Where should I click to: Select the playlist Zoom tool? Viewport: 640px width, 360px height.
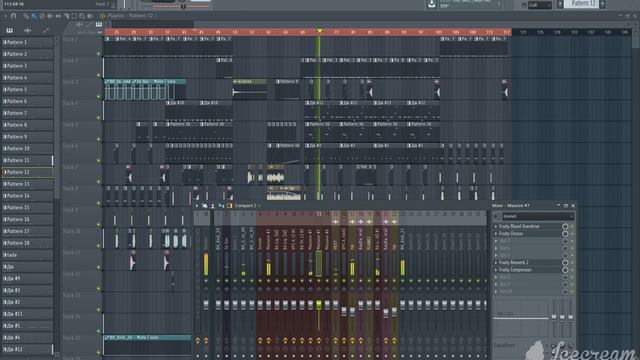[x=82, y=16]
